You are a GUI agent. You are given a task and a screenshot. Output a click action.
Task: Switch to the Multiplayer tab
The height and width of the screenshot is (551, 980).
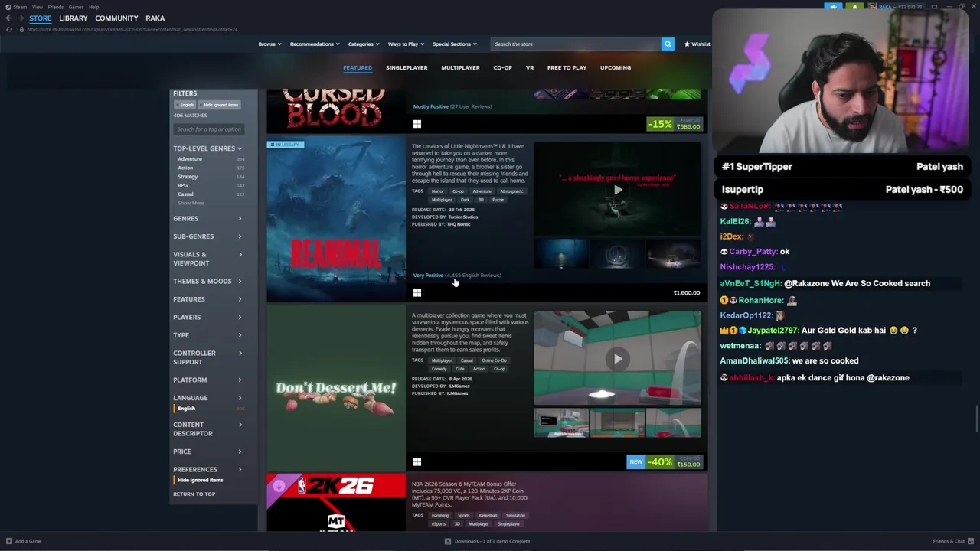pyautogui.click(x=460, y=67)
